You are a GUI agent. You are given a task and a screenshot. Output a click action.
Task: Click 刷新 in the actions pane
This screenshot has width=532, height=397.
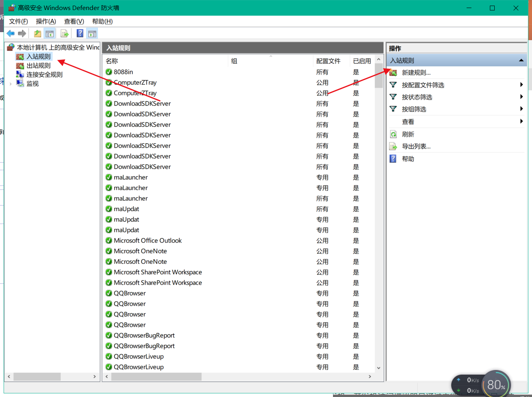(x=408, y=134)
